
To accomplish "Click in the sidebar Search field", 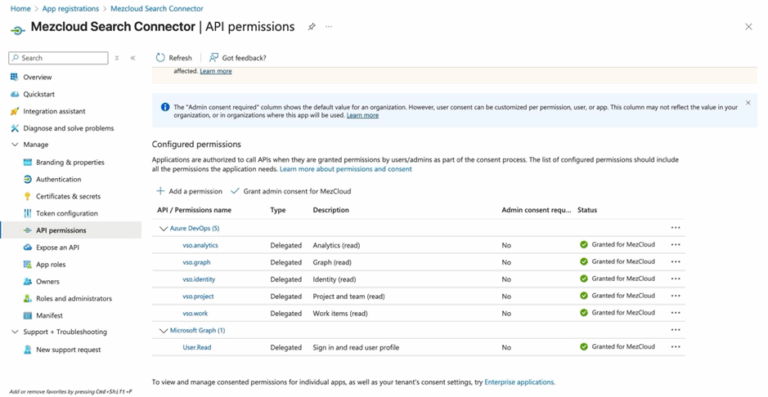I will pyautogui.click(x=58, y=58).
